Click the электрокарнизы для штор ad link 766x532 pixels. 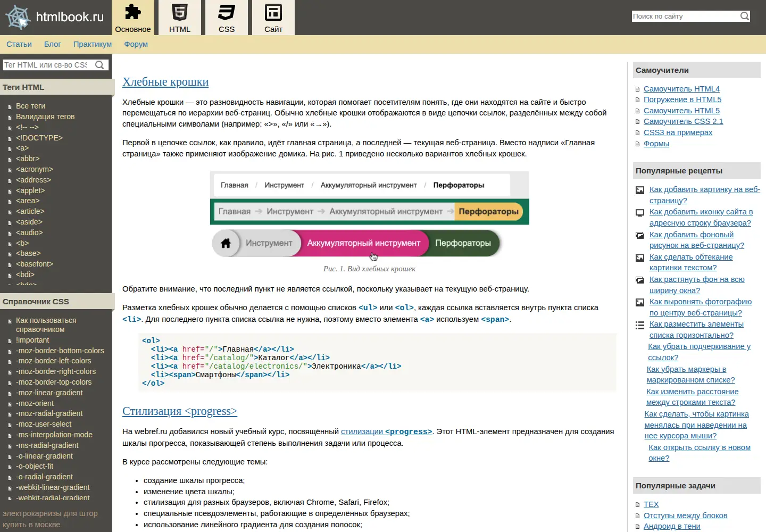(x=50, y=519)
